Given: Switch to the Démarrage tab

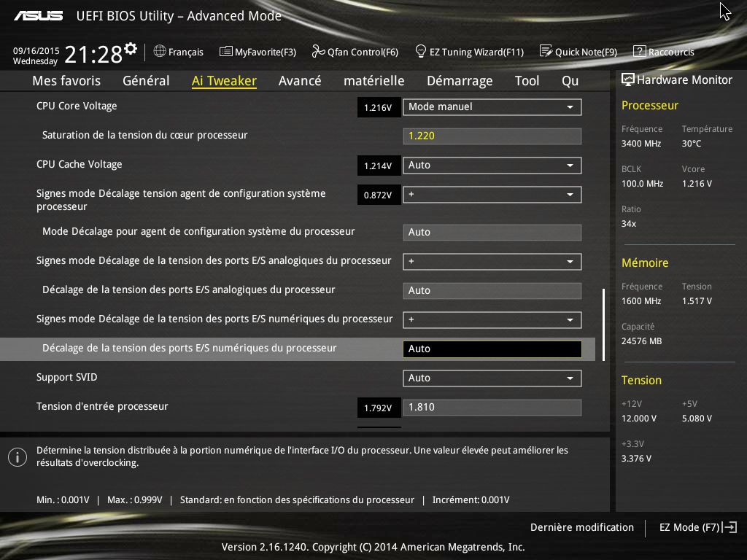Looking at the screenshot, I should (x=460, y=81).
